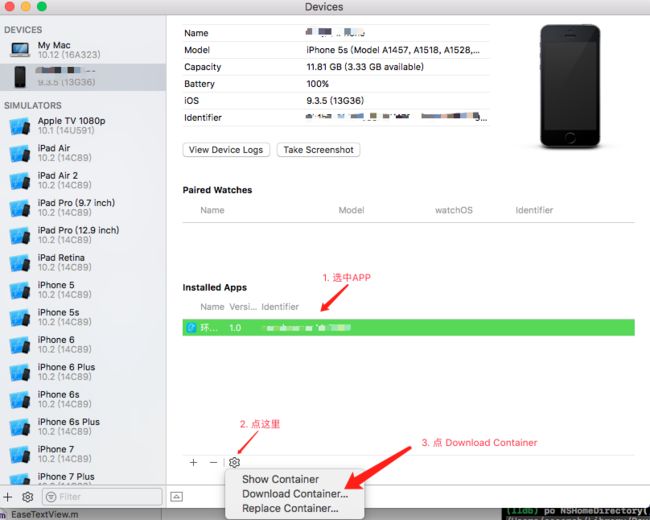
Task: Click the iPhone 6 Plus simulator icon
Action: (20, 372)
